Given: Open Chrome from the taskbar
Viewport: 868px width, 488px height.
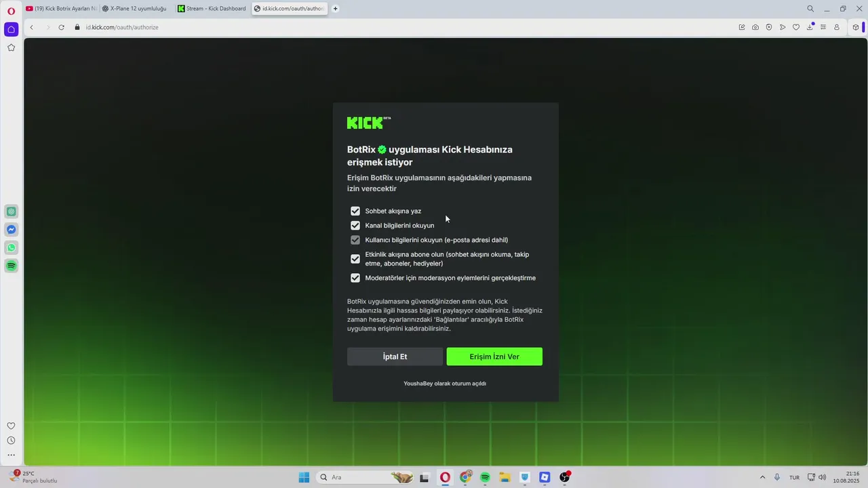Looking at the screenshot, I should 465,477.
